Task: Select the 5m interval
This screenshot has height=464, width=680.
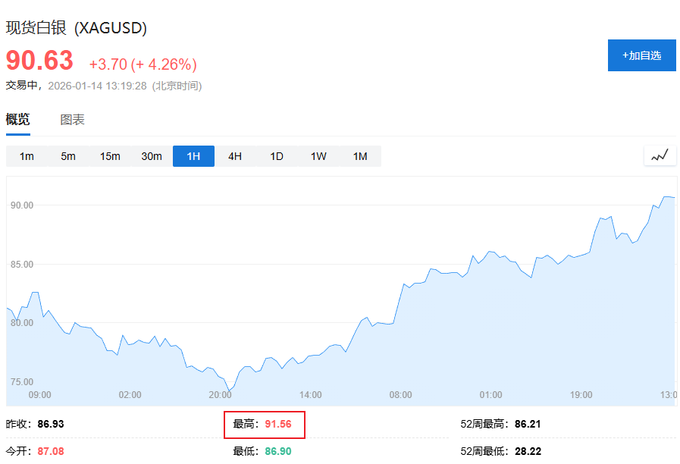Action: pos(68,156)
